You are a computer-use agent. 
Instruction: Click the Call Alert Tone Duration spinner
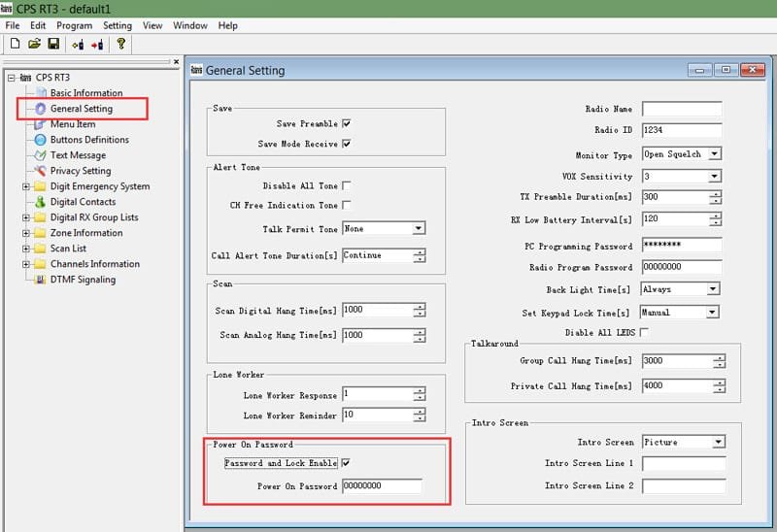coord(420,255)
